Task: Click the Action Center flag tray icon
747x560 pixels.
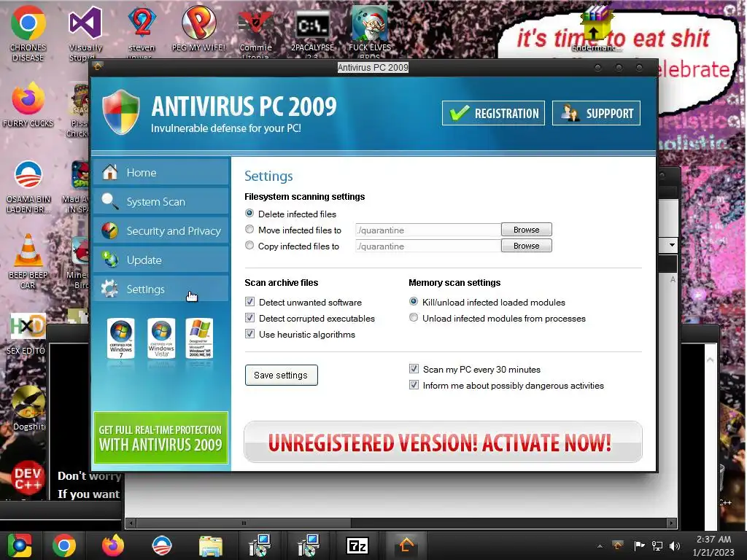Action: [x=639, y=546]
